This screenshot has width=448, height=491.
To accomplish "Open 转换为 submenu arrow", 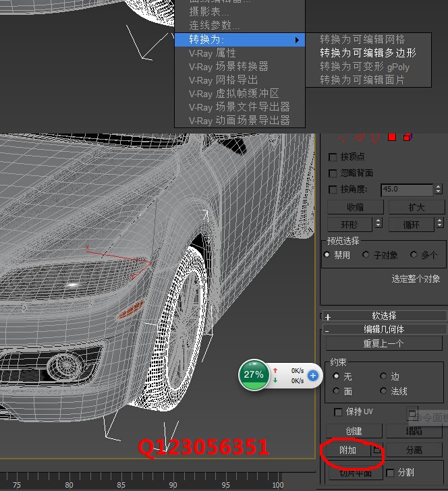I will coord(297,40).
